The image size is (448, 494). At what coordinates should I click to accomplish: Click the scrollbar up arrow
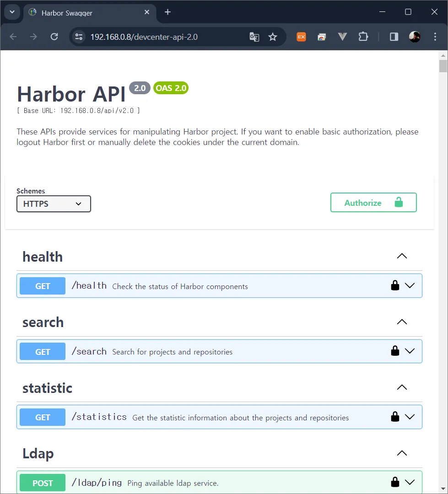pyautogui.click(x=443, y=55)
